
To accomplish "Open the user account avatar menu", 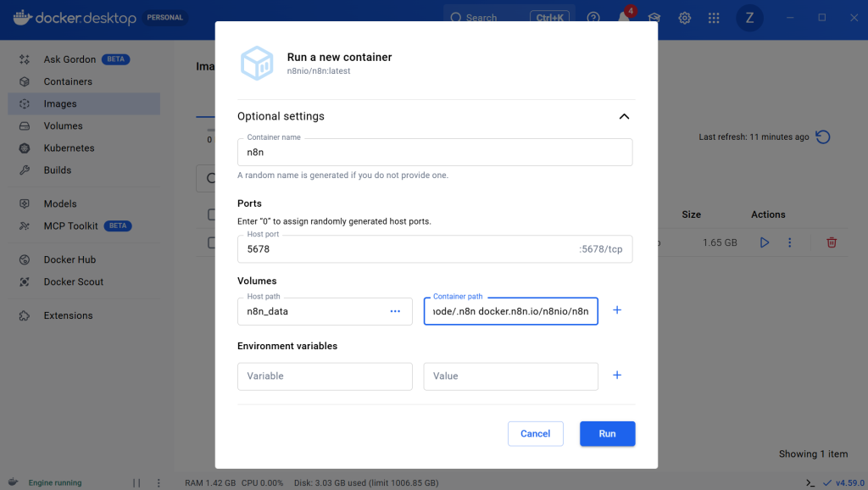I will tap(749, 18).
